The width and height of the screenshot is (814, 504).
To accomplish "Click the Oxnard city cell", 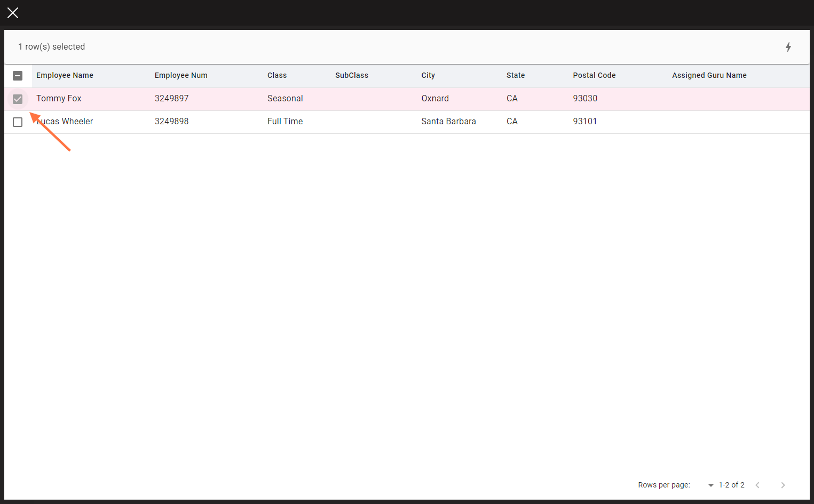I will tap(435, 98).
